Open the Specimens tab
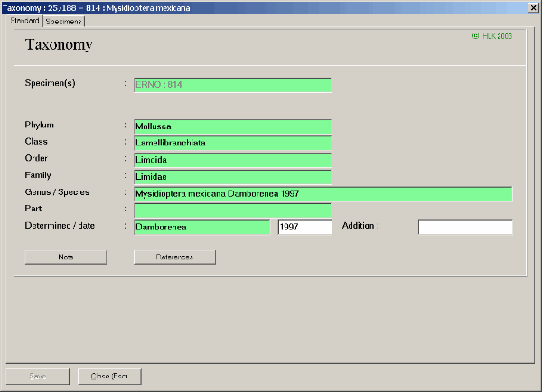542x392 pixels. pyautogui.click(x=63, y=22)
